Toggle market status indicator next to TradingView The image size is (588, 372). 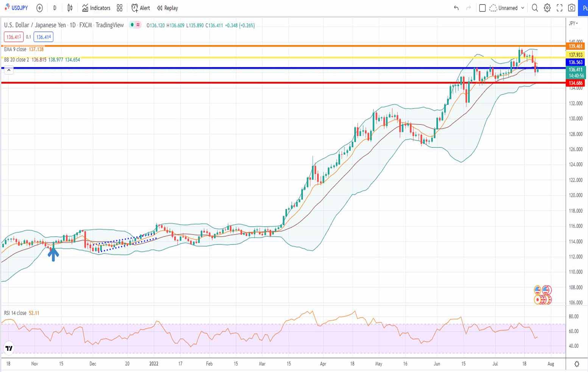(132, 25)
